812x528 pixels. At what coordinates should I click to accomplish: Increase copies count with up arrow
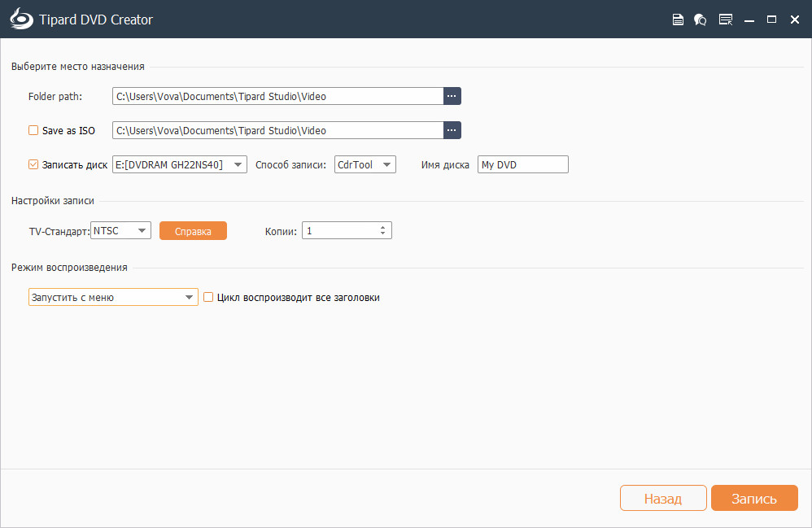tap(382, 227)
